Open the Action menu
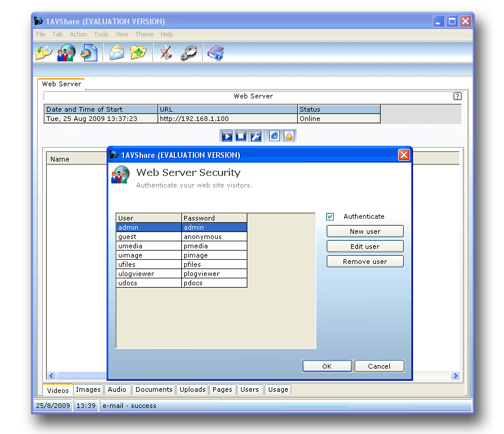Image resolution: width=504 pixels, height=434 pixels. click(x=78, y=34)
